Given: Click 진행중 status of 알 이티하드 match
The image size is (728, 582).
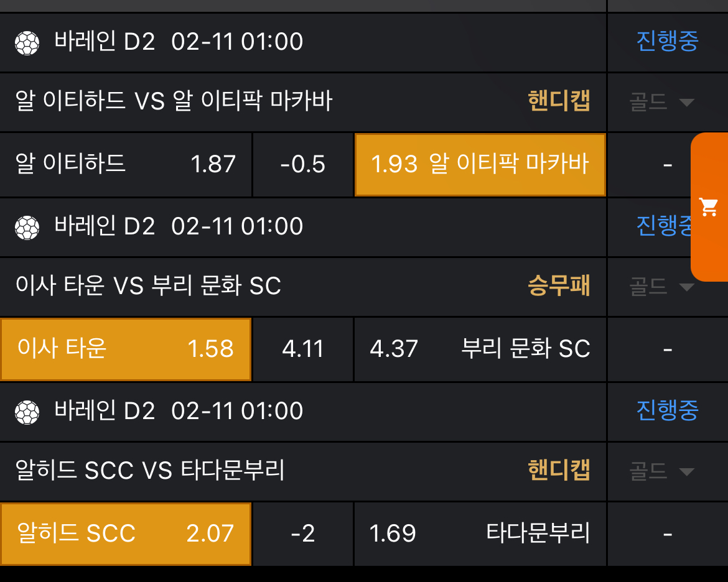Looking at the screenshot, I should click(667, 42).
